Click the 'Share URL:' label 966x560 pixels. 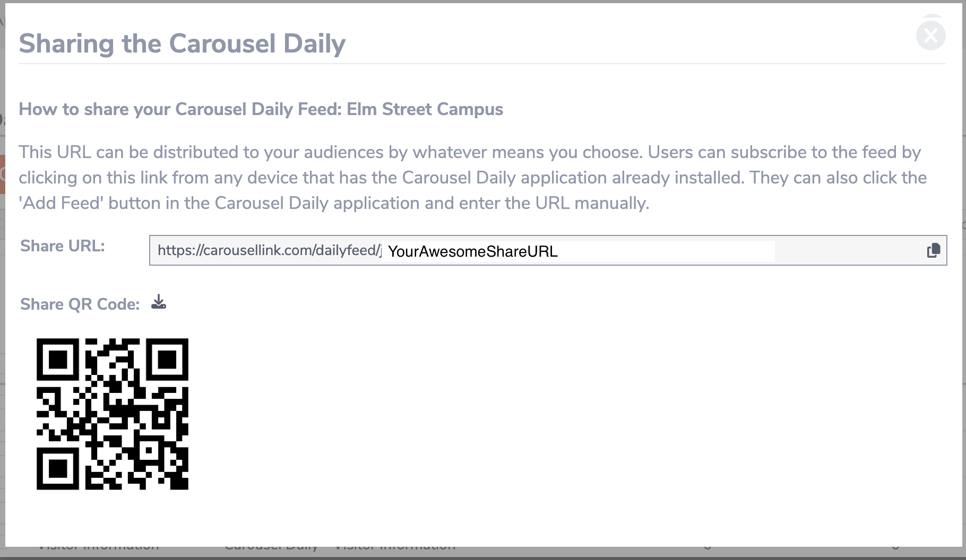point(63,246)
